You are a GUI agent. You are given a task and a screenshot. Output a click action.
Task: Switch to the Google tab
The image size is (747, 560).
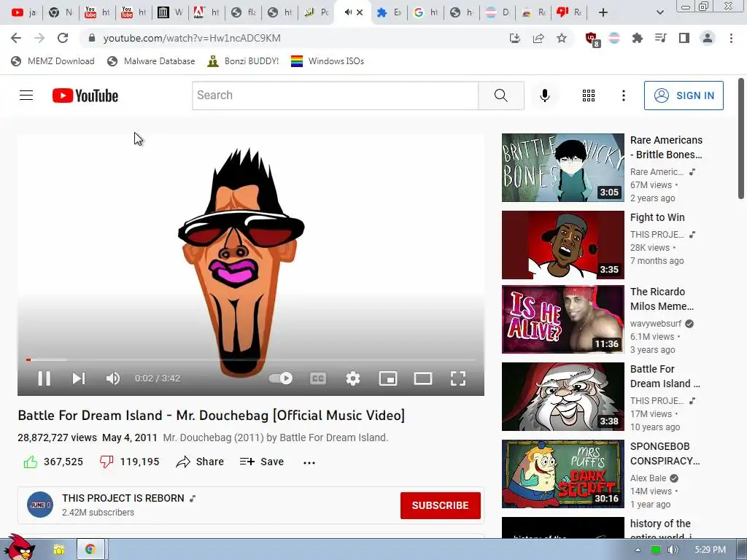(x=425, y=12)
